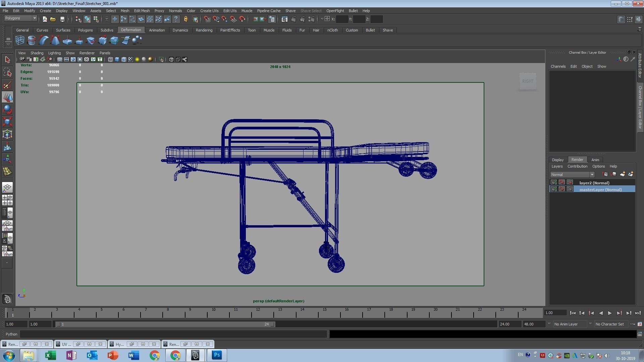Image resolution: width=644 pixels, height=362 pixels.
Task: Click create new empty render layer icon
Action: pos(623,174)
